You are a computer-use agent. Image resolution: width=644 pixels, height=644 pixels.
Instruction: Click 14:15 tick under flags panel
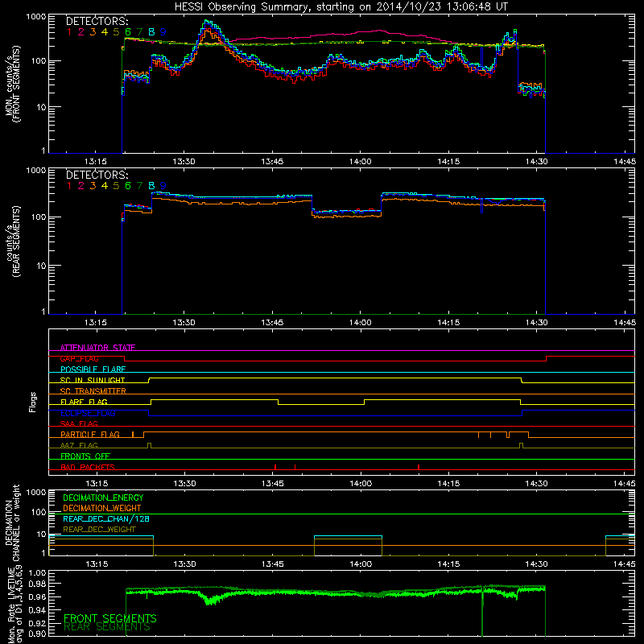click(448, 484)
